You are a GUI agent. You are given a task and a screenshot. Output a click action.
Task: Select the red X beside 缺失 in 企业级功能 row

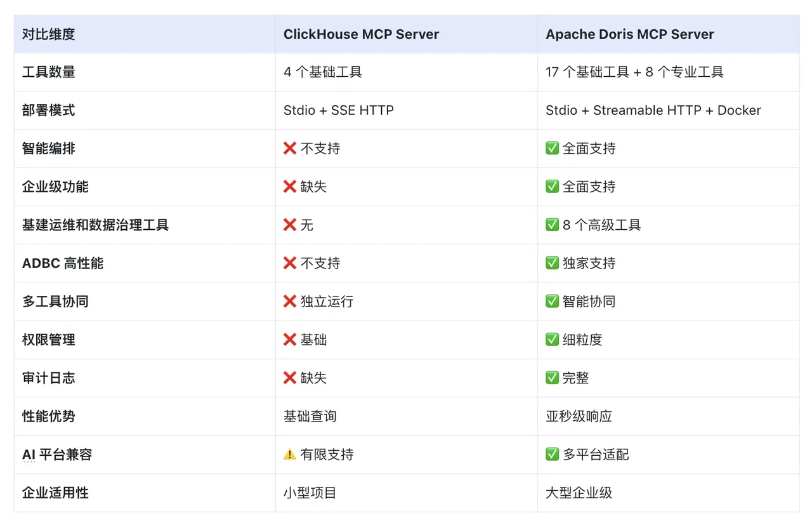(290, 187)
